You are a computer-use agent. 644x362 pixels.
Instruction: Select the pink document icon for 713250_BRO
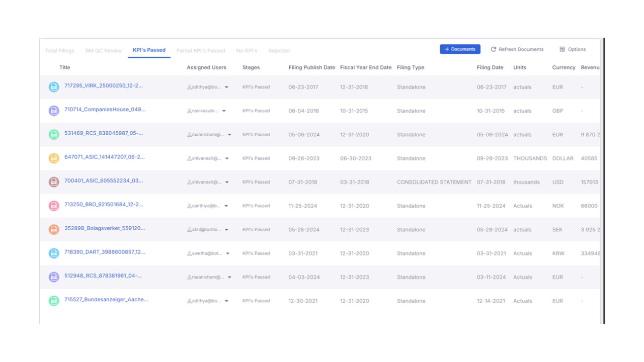(x=54, y=206)
